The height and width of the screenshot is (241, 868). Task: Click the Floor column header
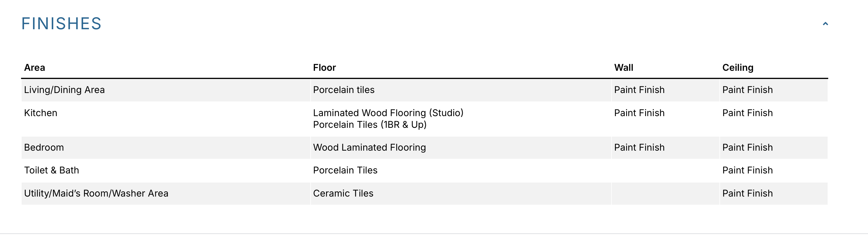[x=324, y=67]
